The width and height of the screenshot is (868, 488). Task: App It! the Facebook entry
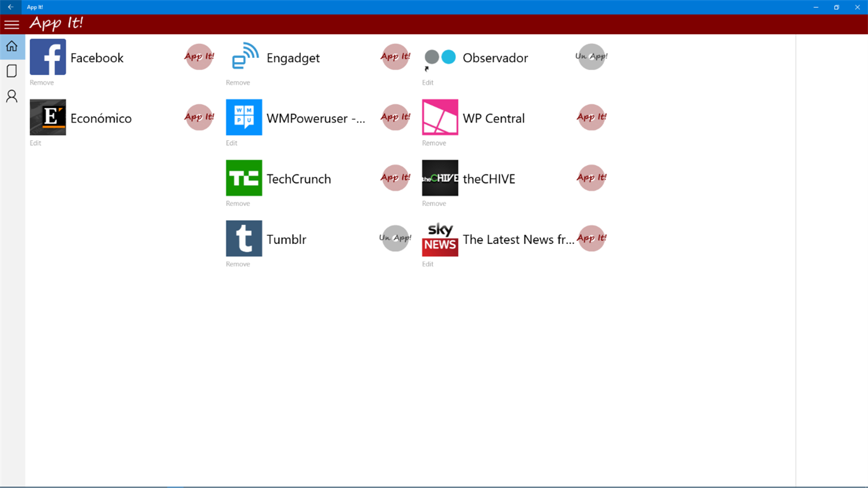199,57
